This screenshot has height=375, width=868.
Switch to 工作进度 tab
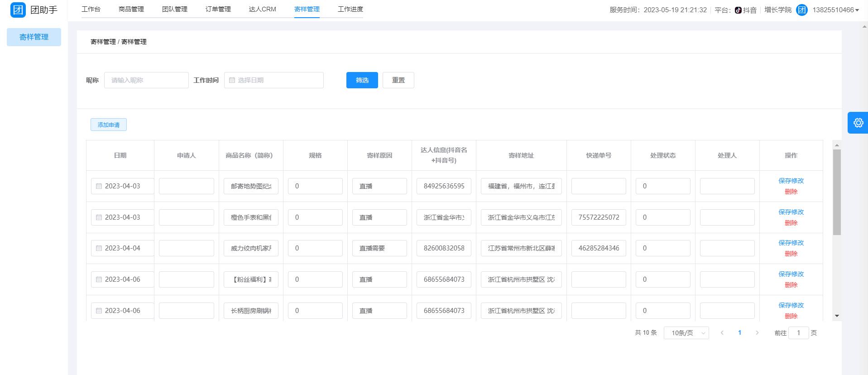point(350,9)
